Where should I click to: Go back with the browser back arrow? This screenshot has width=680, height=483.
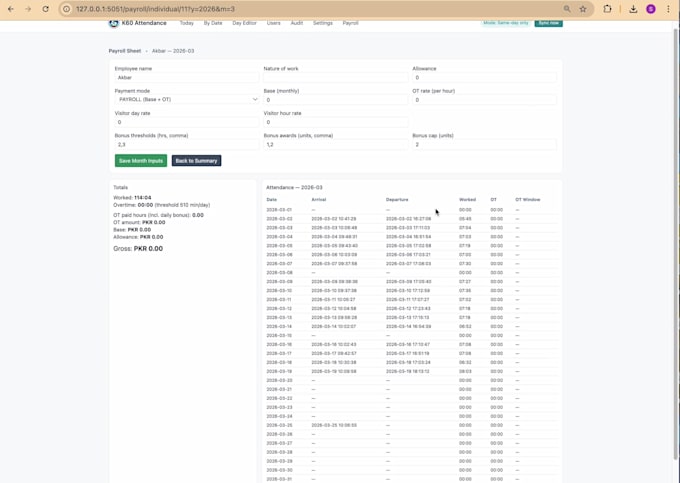(x=11, y=9)
